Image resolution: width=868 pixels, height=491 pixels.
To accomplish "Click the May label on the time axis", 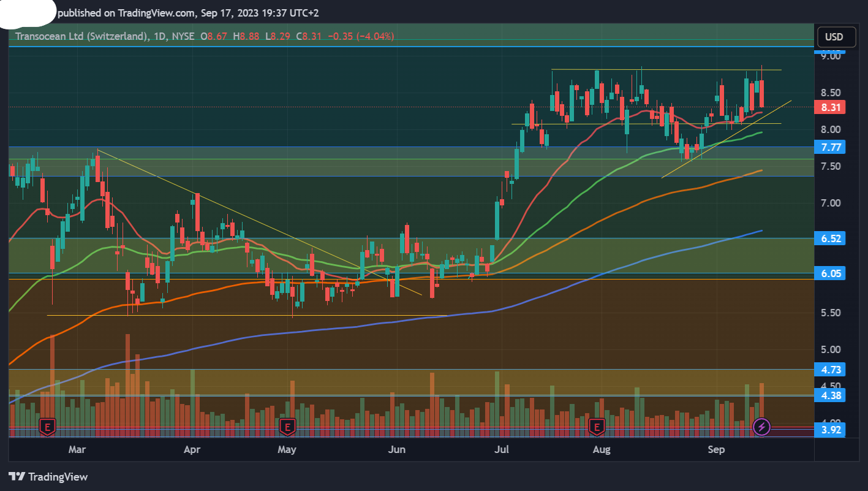I will tap(287, 450).
